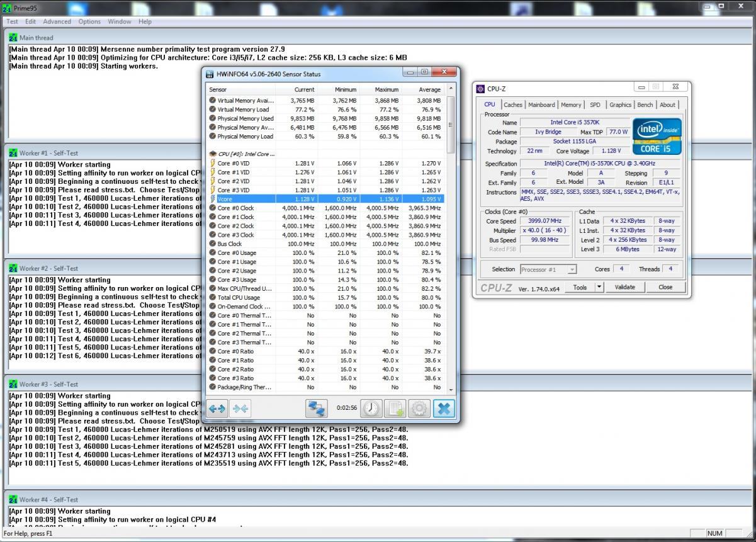Start logging with the sheet-plus icon

[395, 409]
